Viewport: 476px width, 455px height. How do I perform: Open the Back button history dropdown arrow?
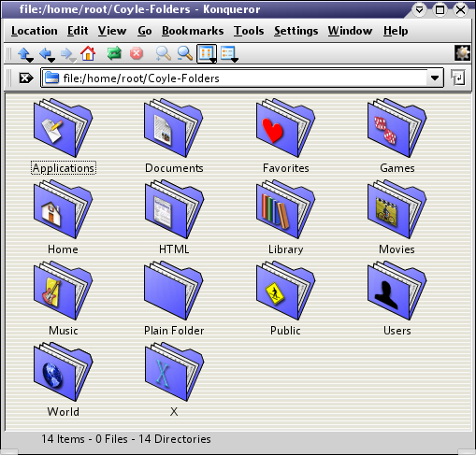point(51,60)
